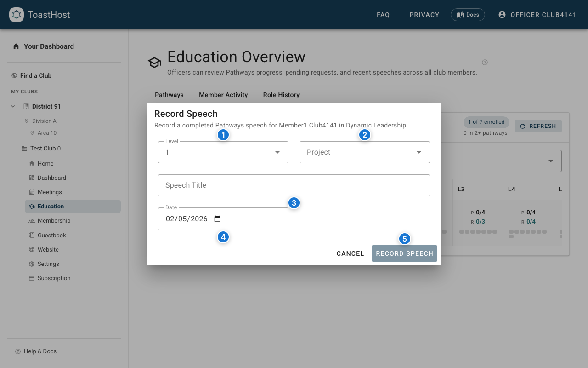This screenshot has height=368, width=588.
Task: Open the FAQ menu link
Action: coord(383,15)
